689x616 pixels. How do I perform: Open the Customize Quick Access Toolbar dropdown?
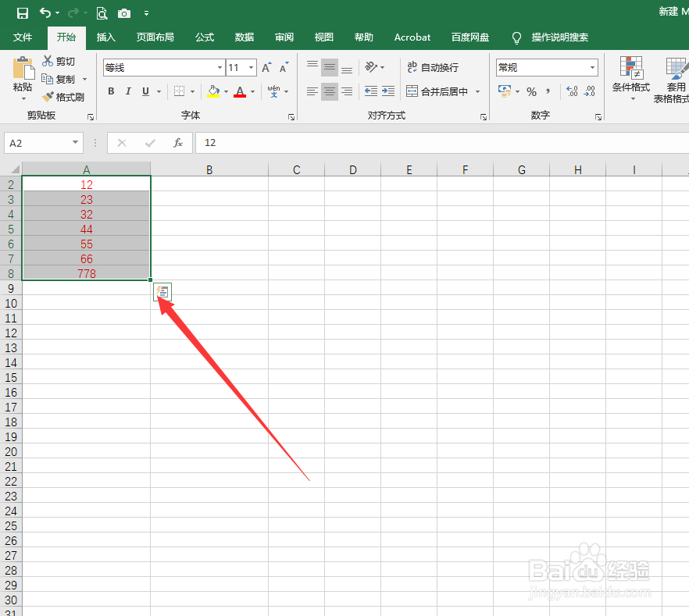coord(146,13)
